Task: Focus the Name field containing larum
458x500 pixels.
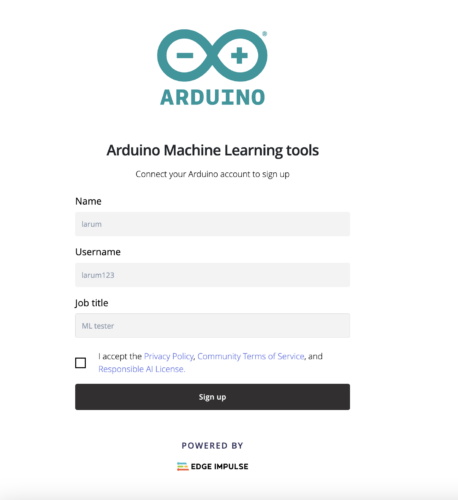Action: tap(212, 224)
